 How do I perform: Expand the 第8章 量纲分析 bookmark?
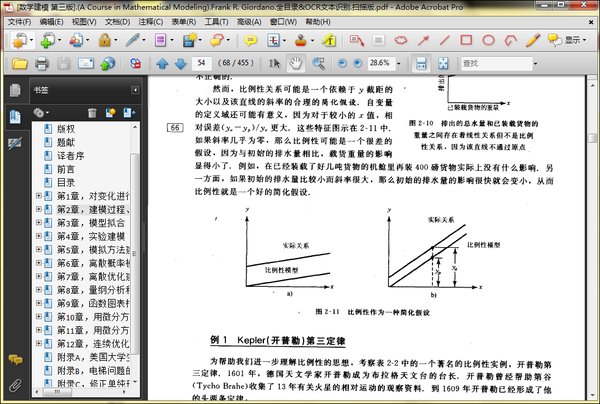pyautogui.click(x=39, y=290)
